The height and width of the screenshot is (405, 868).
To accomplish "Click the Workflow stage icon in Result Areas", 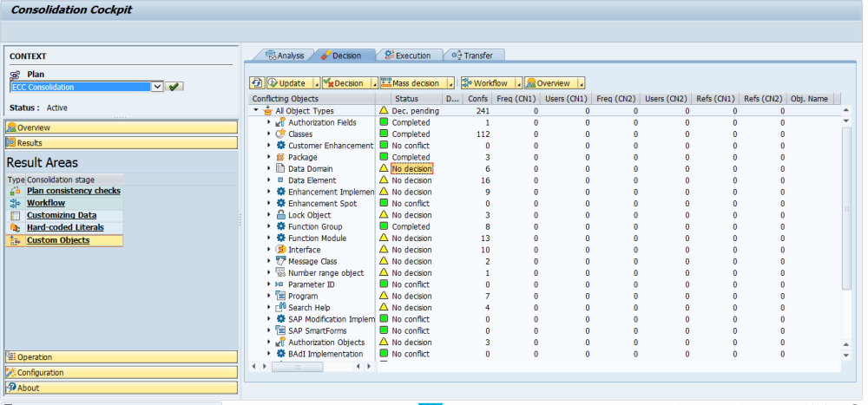I will click(x=15, y=203).
